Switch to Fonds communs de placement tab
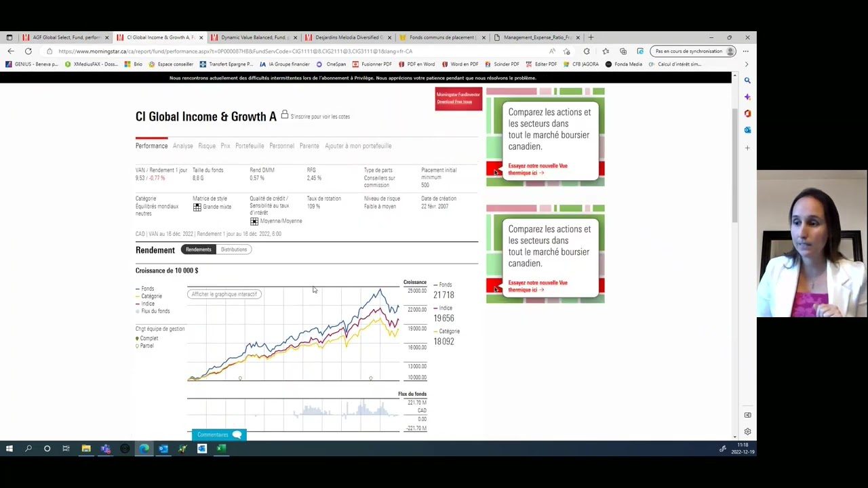The width and height of the screenshot is (868, 488). (443, 37)
